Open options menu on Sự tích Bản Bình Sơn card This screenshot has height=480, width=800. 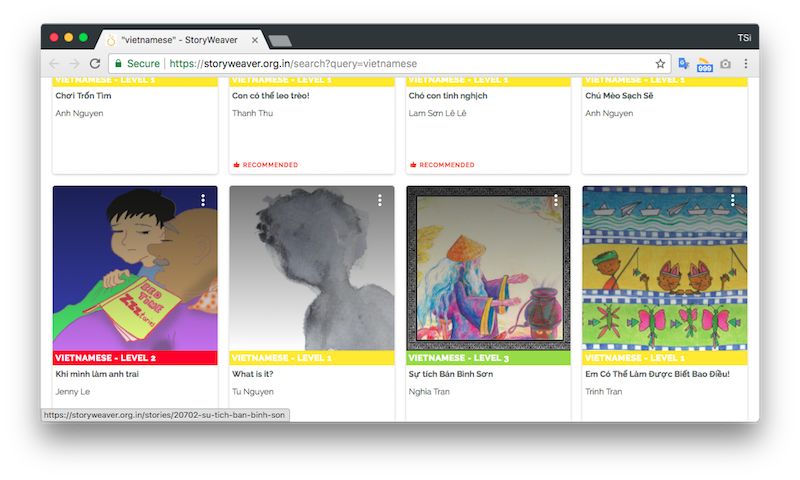(x=556, y=200)
